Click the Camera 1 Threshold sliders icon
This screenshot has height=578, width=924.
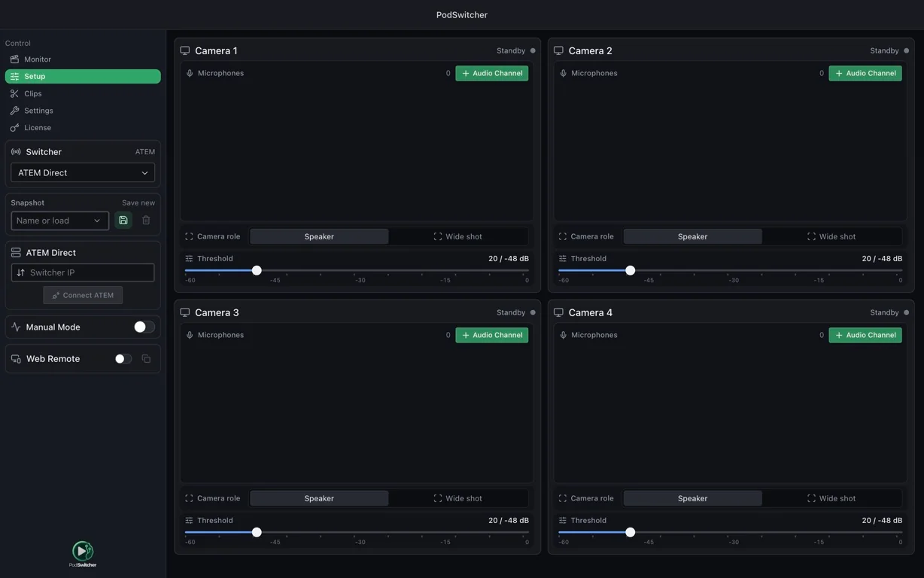pos(189,258)
